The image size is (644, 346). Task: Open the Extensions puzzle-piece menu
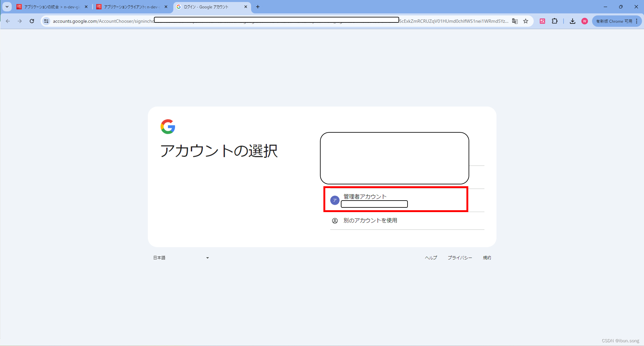[x=555, y=21]
